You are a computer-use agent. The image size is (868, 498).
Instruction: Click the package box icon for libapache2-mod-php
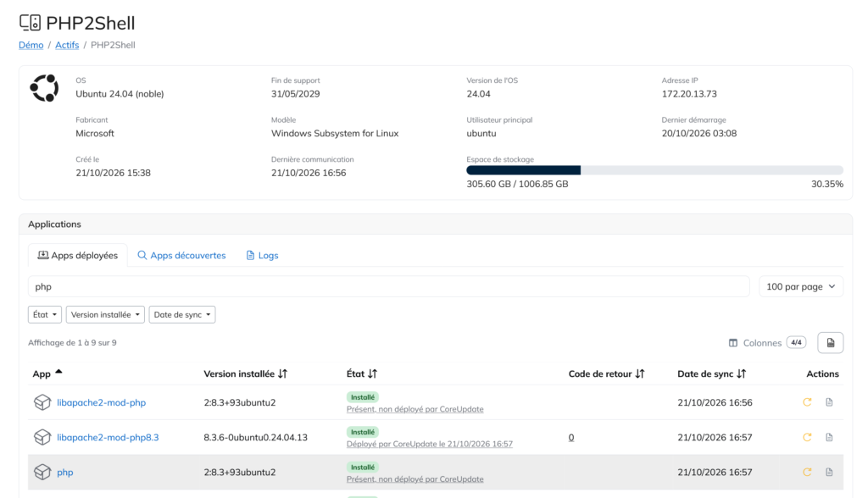42,402
